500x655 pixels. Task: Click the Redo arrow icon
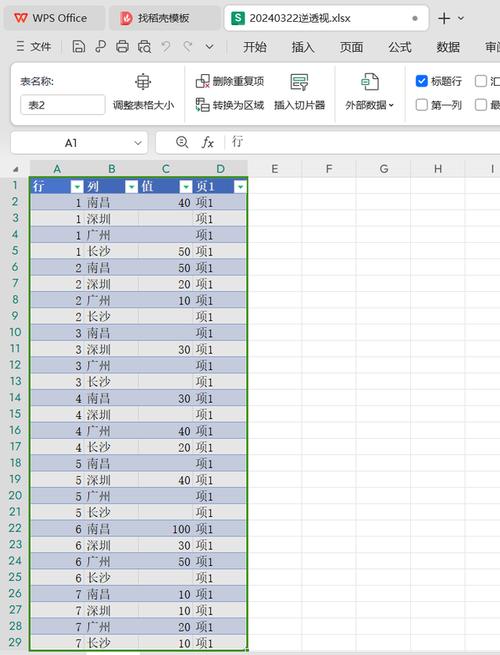point(188,46)
